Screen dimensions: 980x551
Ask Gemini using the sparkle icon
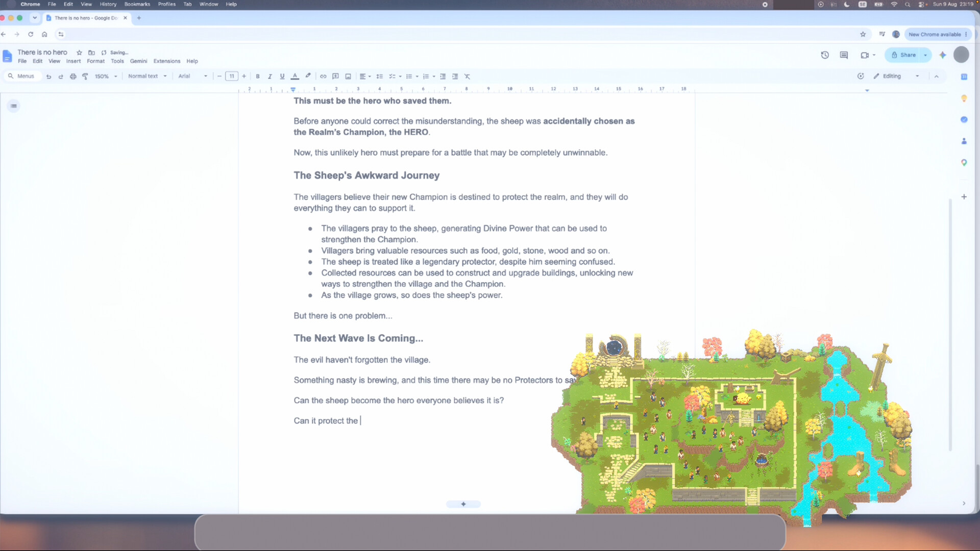[x=943, y=55]
